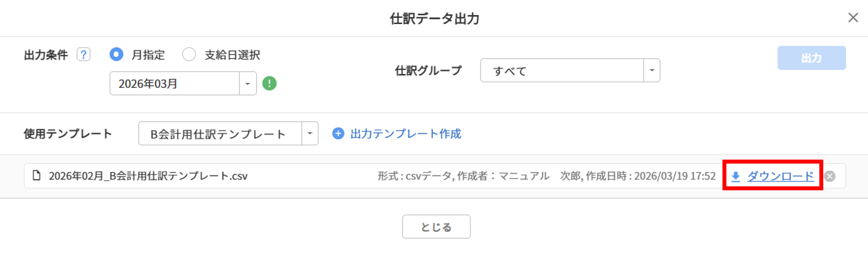This screenshot has width=868, height=253.
Task: Expand the 仕訳グループ dropdown arrow
Action: coord(651,71)
